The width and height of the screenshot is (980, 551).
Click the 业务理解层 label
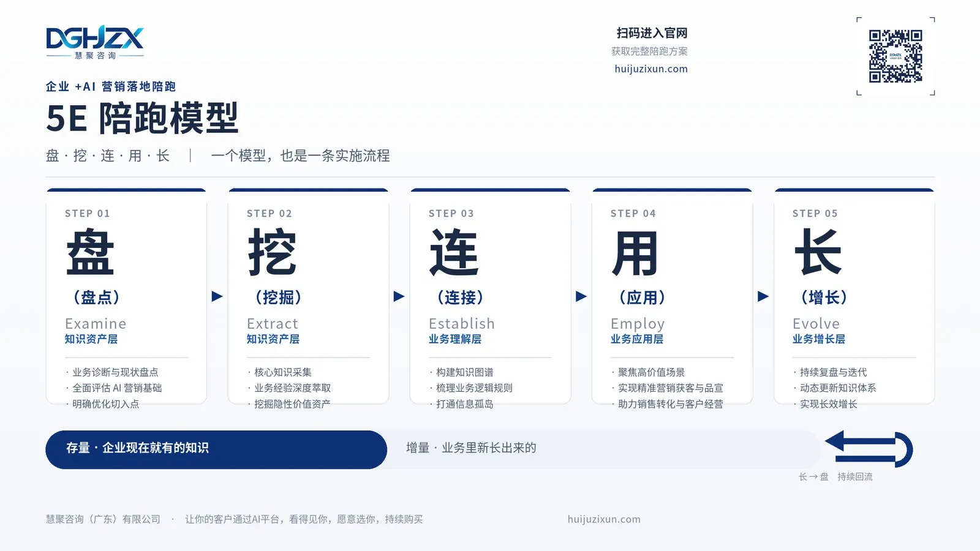click(455, 339)
